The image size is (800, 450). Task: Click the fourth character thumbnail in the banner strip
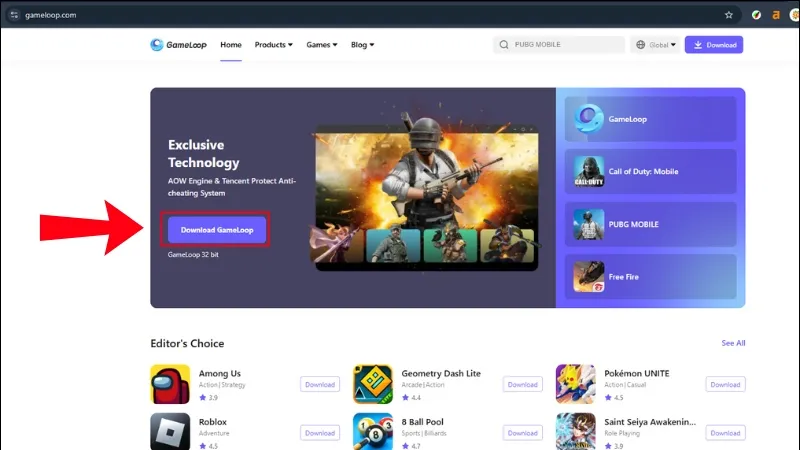pyautogui.click(x=507, y=245)
